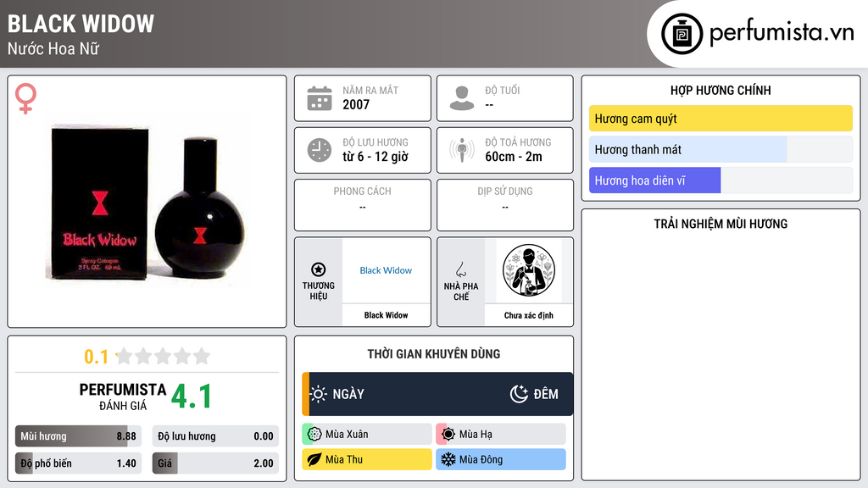Click the Nước Hoa Nữ subtitle
Screen dimensions: 868x488
[x=53, y=48]
